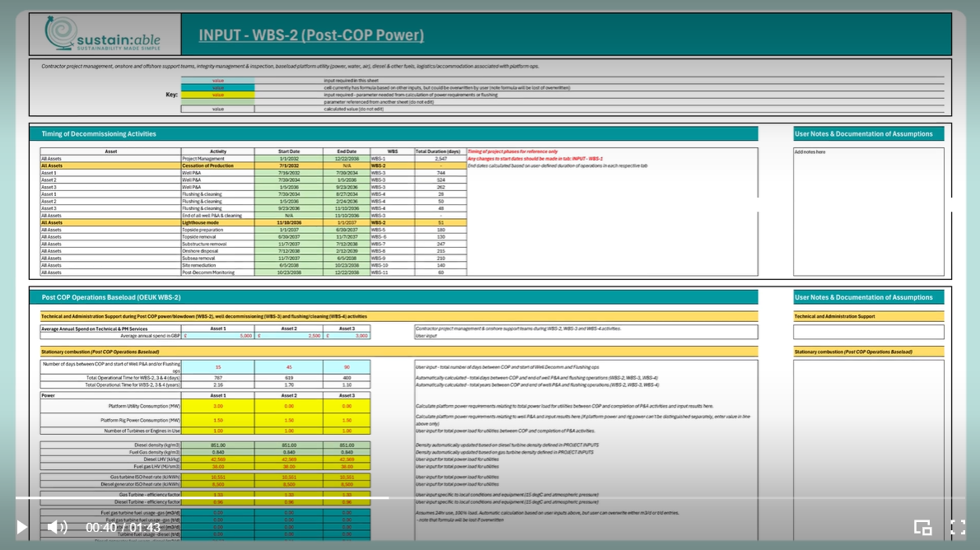Viewport: 980px width, 550px height.
Task: Select the Cessation of Production activity cell
Action: (217, 165)
